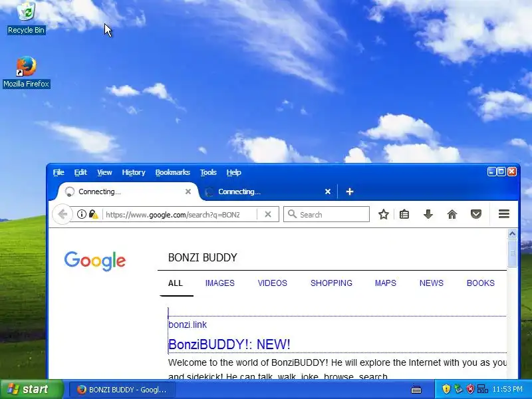Screen dimensions: 532x399
Task: Switch to IMAGES results
Action: pos(220,283)
